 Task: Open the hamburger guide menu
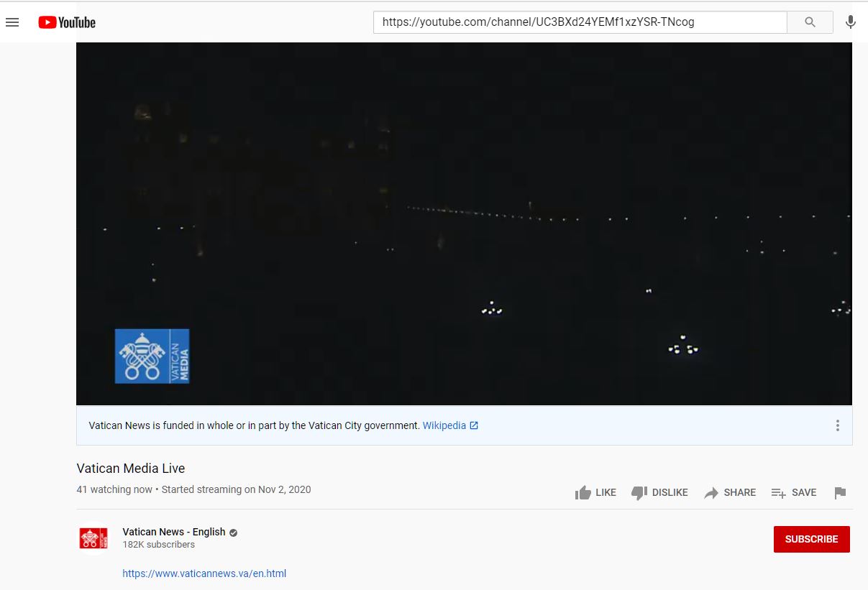12,22
